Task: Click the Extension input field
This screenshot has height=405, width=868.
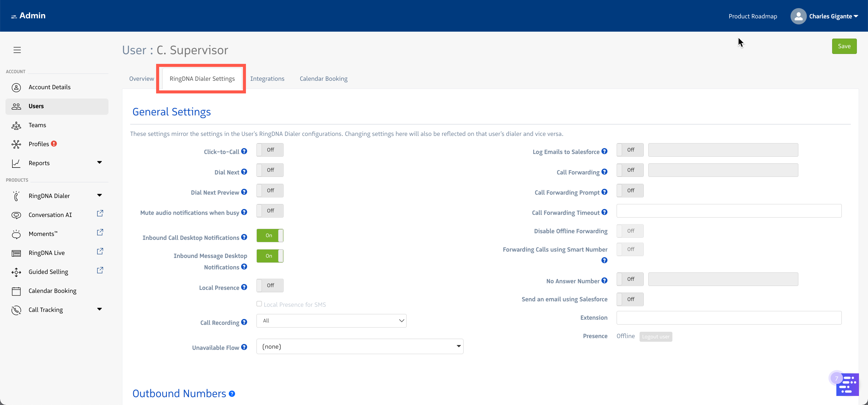Action: 728,318
